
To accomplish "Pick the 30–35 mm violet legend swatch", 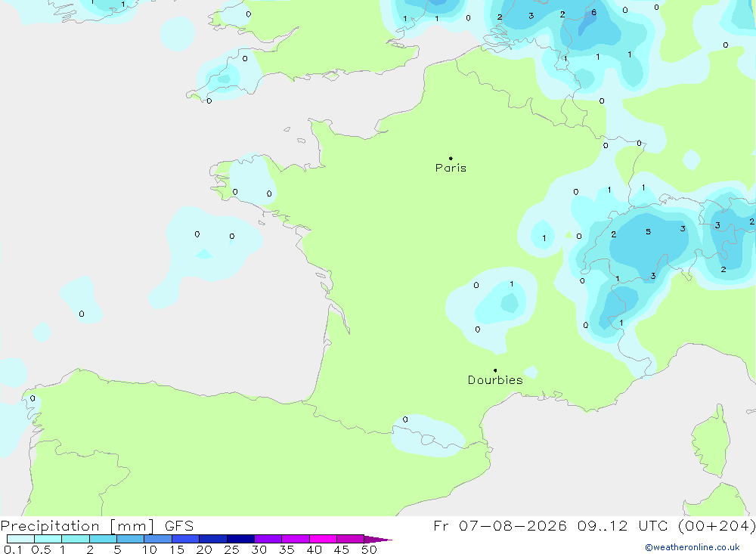I will pyautogui.click(x=268, y=539).
